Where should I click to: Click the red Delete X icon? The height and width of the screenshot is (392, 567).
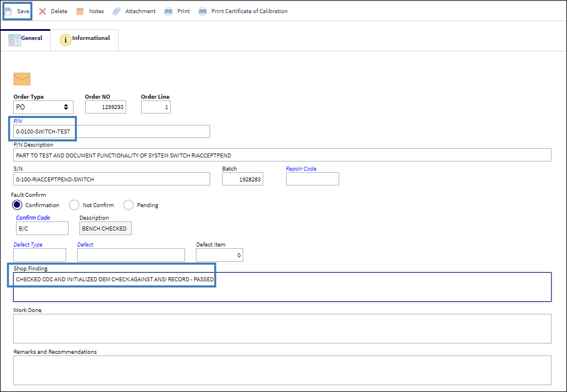tap(42, 11)
